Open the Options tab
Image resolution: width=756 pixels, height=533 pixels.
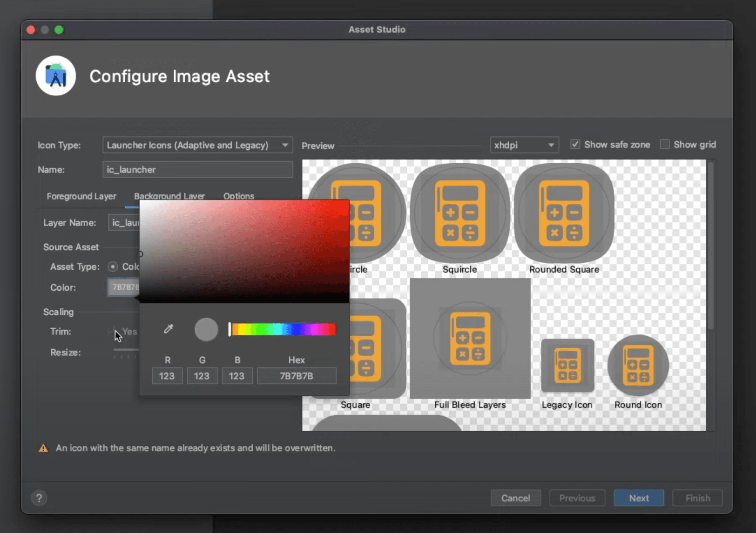[238, 196]
